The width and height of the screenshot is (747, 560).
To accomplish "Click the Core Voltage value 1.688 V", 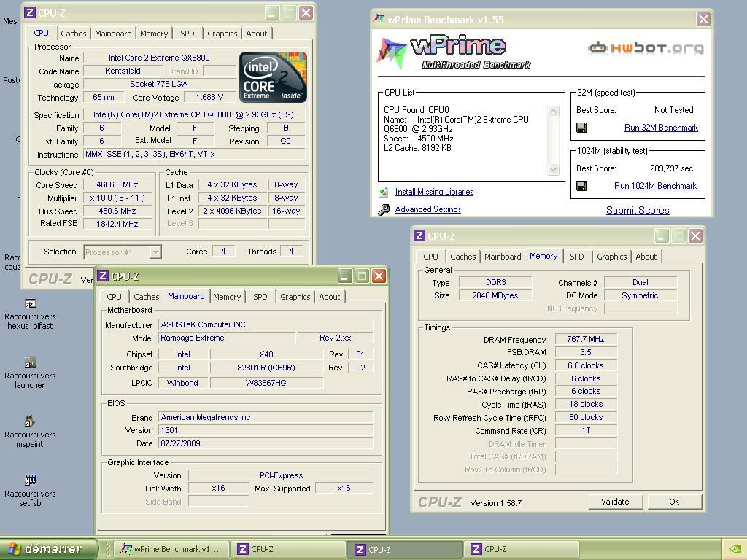I will (209, 97).
